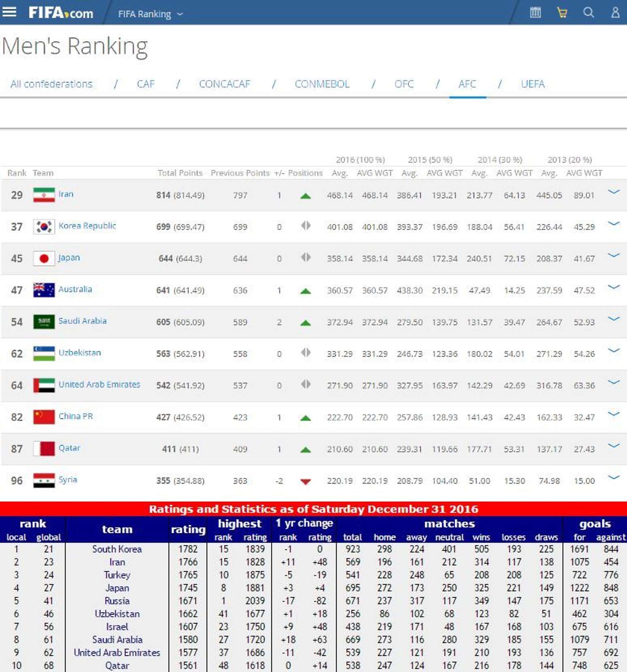Screen dimensions: 627x672
Task: Click the search magnifier icon
Action: tap(588, 13)
